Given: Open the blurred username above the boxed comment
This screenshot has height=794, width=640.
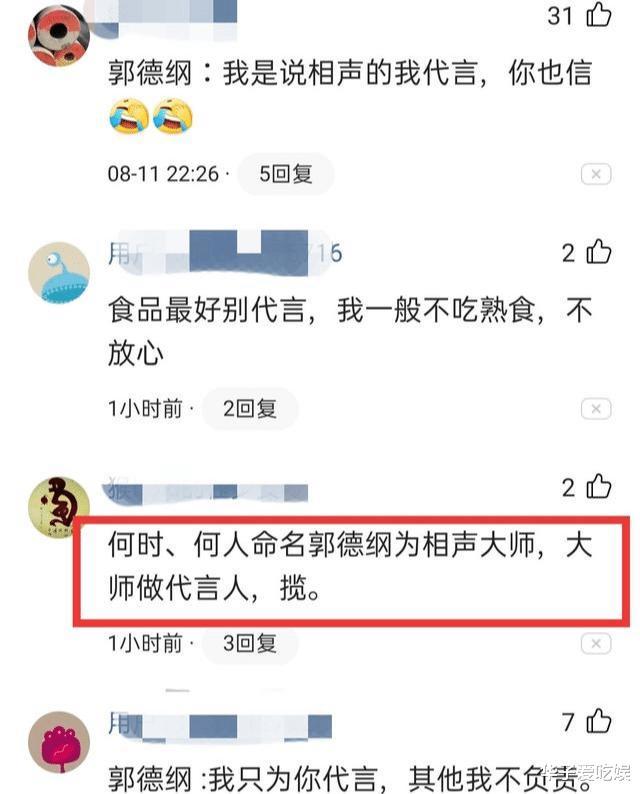Looking at the screenshot, I should 205,490.
